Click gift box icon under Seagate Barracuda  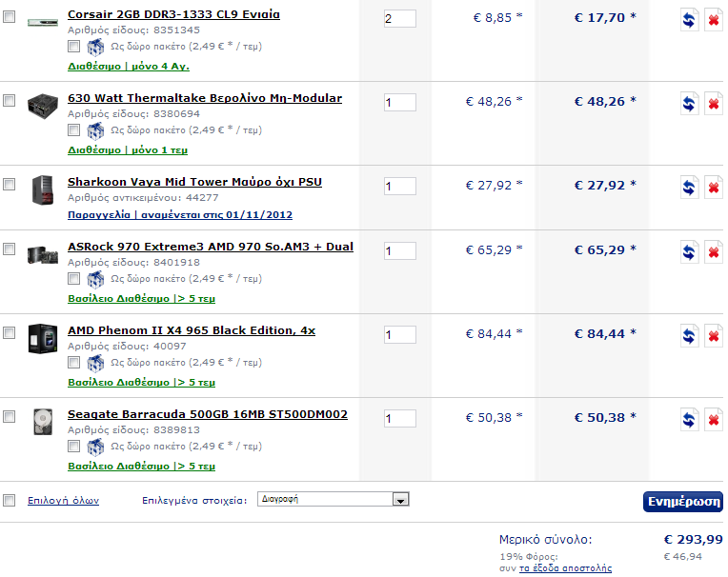point(95,447)
